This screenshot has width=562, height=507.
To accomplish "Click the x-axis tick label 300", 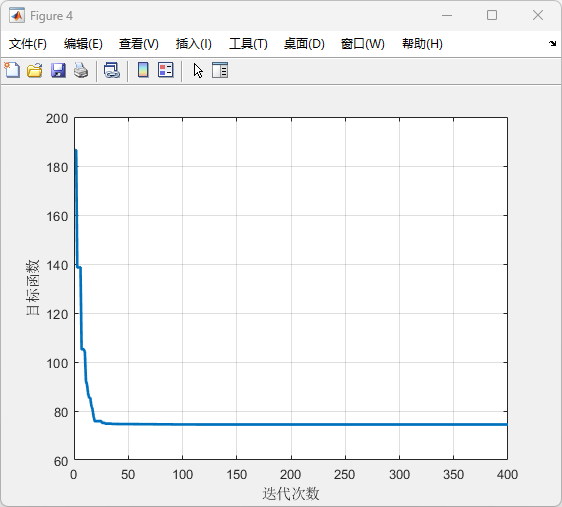I will [x=399, y=475].
